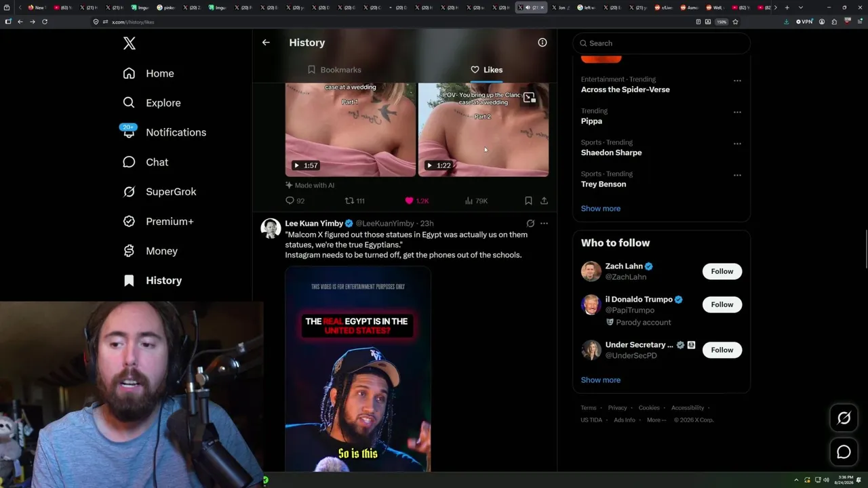Open the Ads Info footer link
Viewport: 868px width, 488px height.
pos(625,420)
